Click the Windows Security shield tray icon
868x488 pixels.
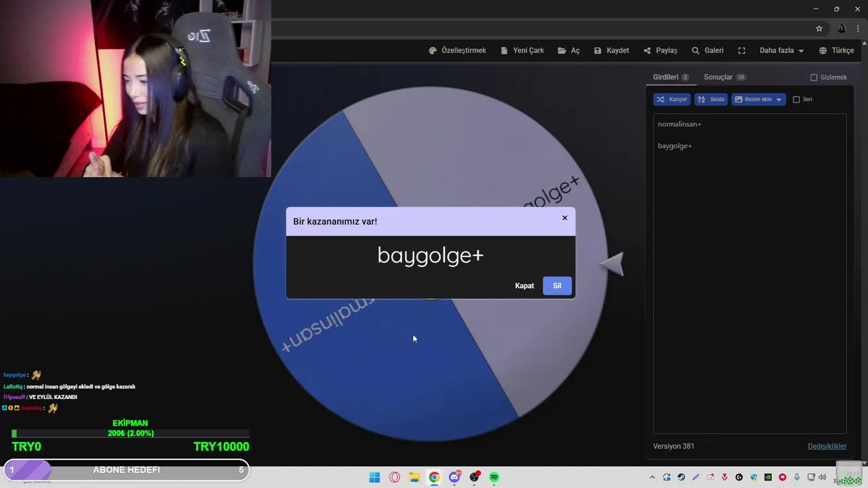753,477
